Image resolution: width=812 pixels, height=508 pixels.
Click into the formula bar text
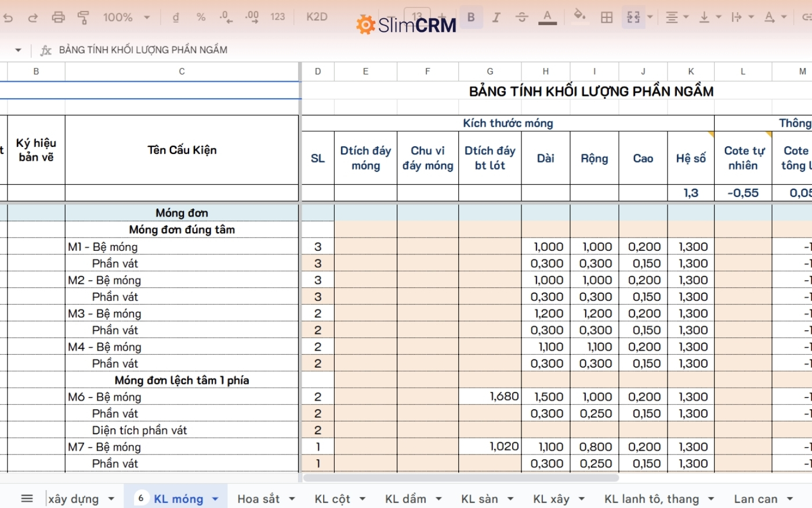tap(143, 50)
